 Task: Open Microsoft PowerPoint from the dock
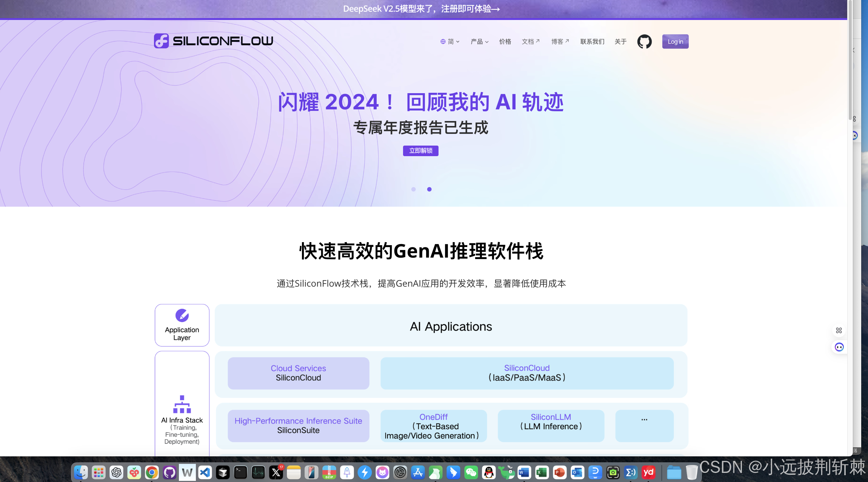point(560,472)
